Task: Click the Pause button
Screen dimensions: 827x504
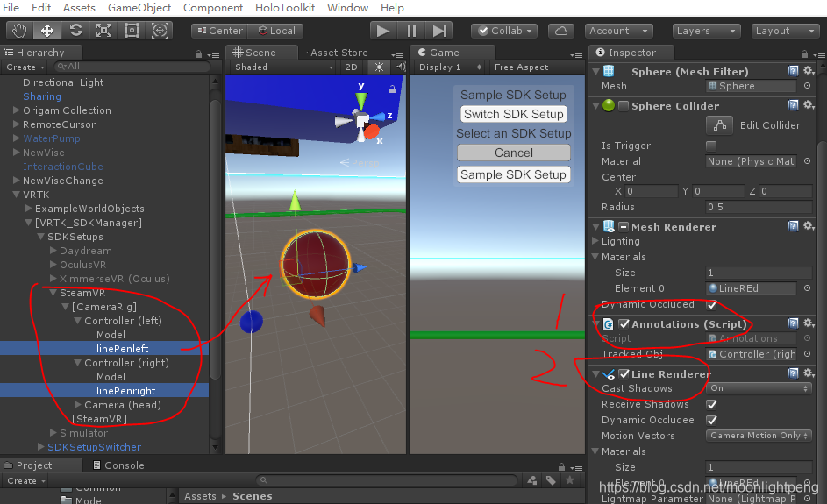Action: pyautogui.click(x=411, y=31)
